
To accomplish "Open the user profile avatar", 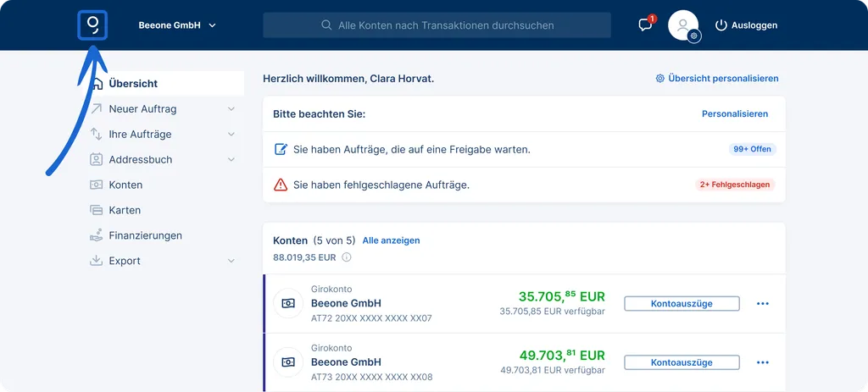I will tap(683, 25).
